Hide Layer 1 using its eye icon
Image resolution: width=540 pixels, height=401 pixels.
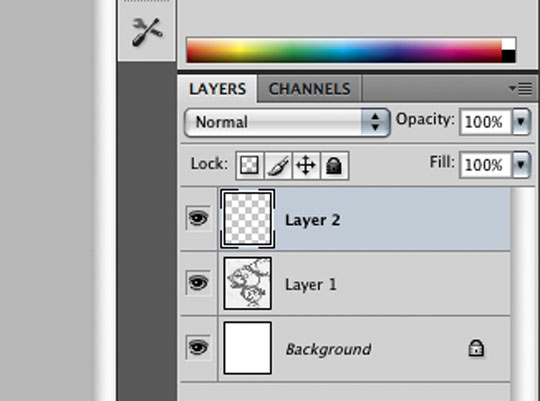[x=198, y=283]
